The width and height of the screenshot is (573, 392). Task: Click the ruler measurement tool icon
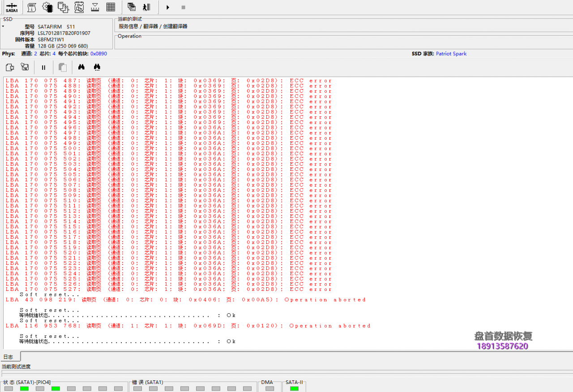point(95,7)
